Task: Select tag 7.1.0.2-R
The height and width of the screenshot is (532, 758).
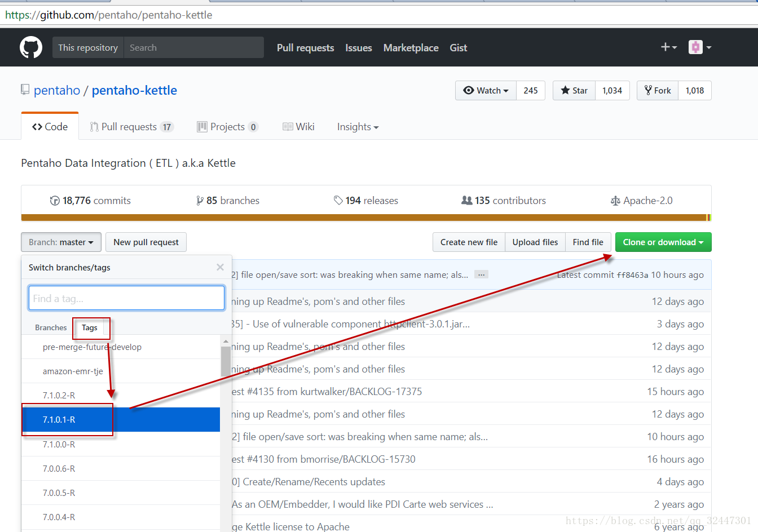Action: point(121,396)
